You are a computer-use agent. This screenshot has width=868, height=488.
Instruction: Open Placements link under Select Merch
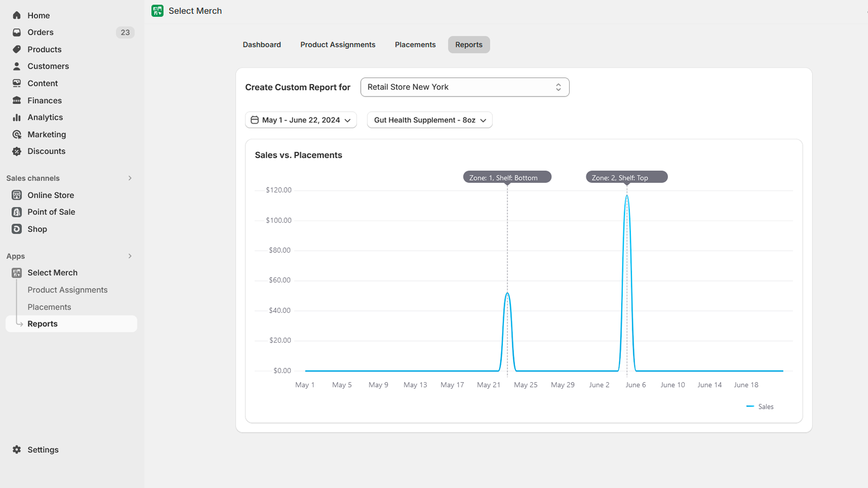[x=49, y=307]
